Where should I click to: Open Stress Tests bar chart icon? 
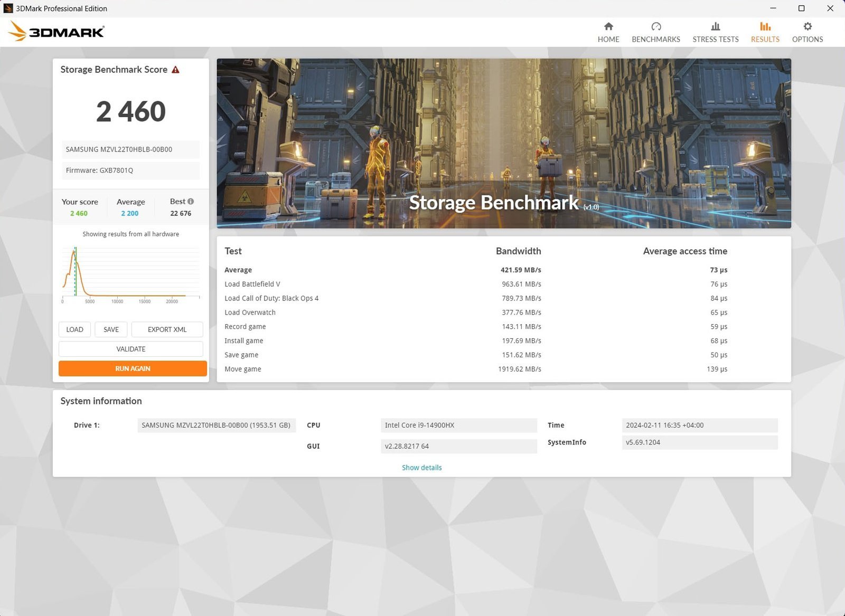715,27
